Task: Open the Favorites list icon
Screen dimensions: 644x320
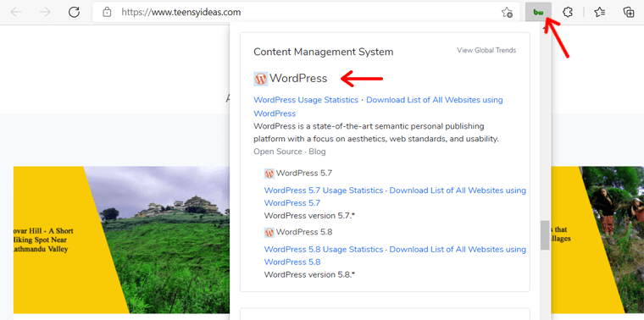Action: 600,13
